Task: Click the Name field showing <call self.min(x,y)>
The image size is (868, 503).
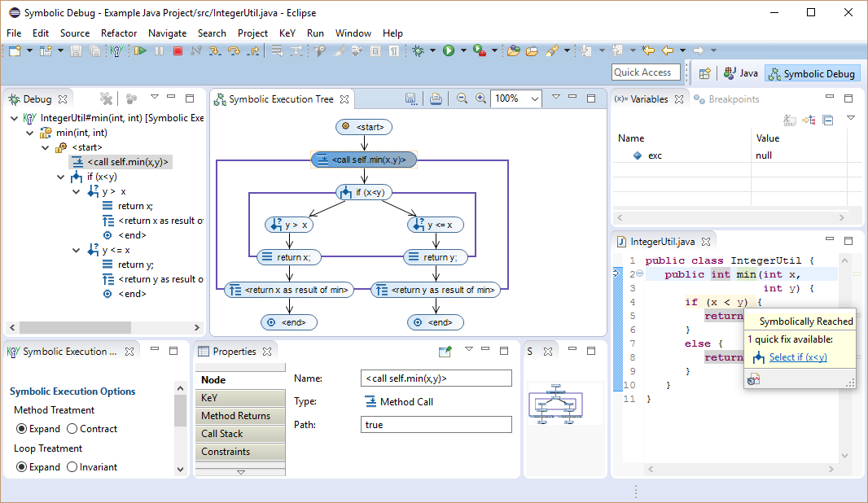Action: coord(436,378)
